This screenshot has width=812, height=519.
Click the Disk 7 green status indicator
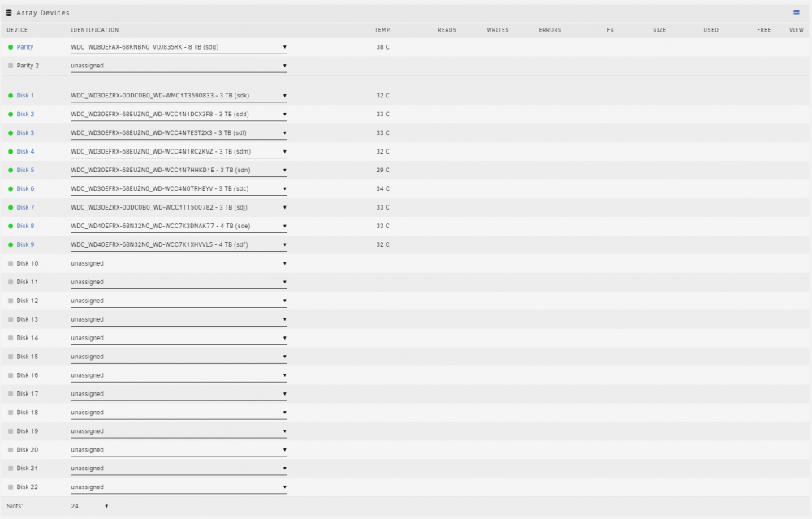(11, 208)
